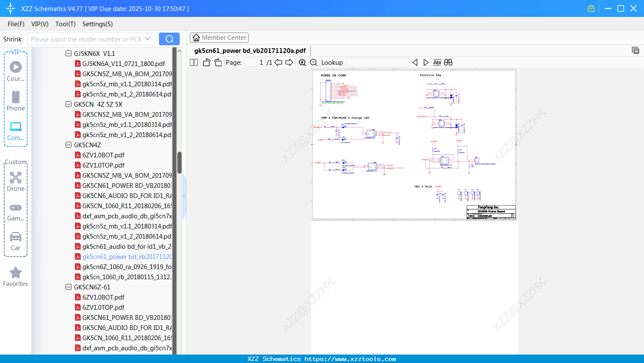Viewport: 644px width, 363px height.
Task: Click the Page number input field
Action: pos(255,62)
